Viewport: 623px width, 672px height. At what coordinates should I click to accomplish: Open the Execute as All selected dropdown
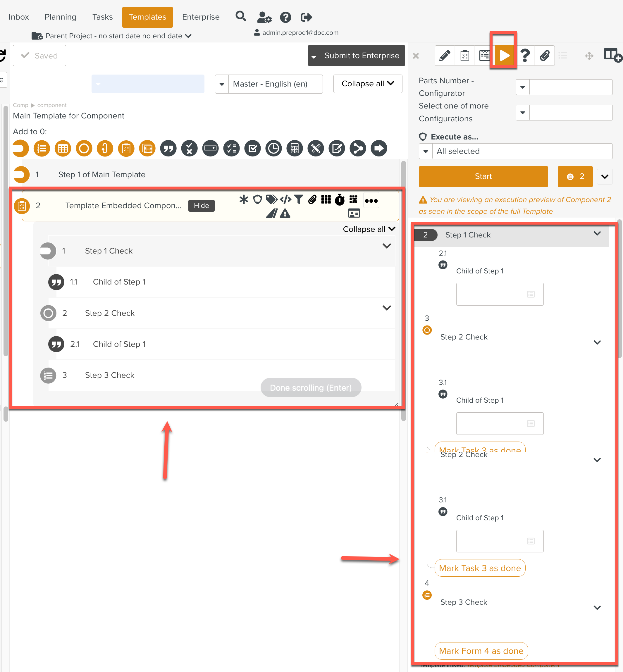pos(515,151)
